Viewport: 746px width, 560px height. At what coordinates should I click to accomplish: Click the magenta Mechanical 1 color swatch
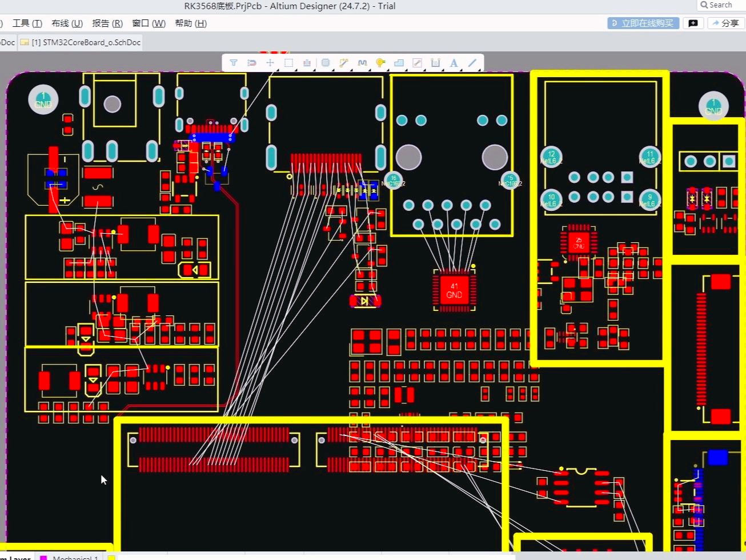[44, 557]
